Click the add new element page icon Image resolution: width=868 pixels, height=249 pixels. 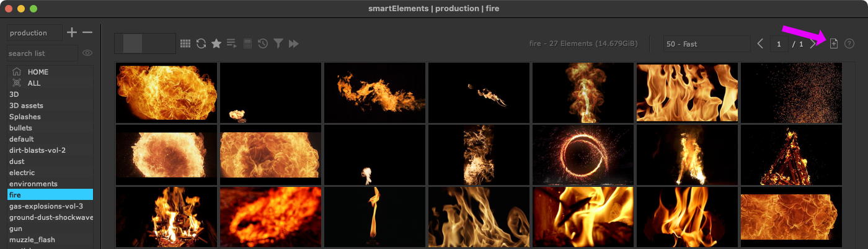tap(834, 43)
